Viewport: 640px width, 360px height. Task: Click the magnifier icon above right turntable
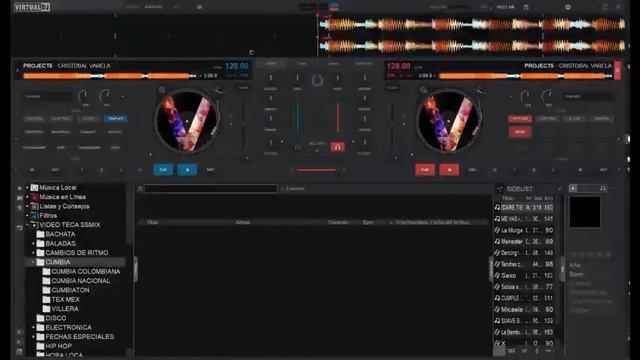click(x=424, y=90)
